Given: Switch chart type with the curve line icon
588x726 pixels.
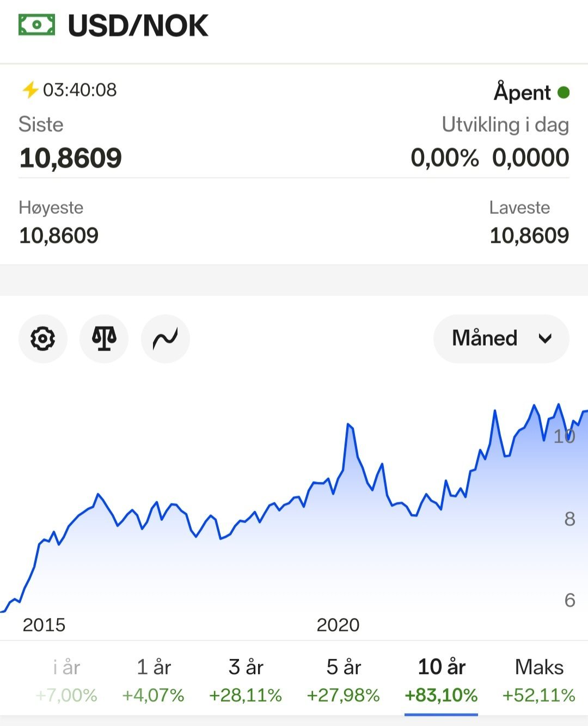Looking at the screenshot, I should click(166, 339).
